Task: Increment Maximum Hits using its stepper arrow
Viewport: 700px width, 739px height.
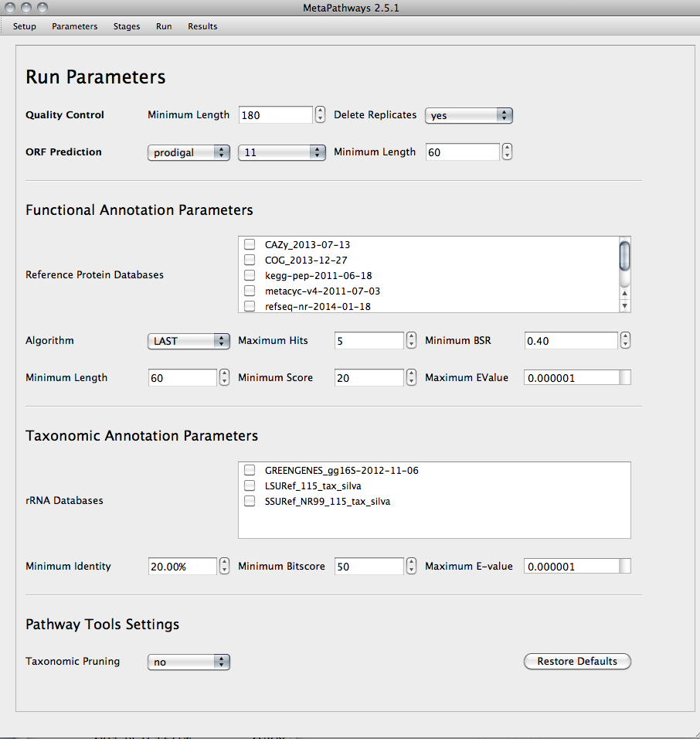Action: coord(411,336)
